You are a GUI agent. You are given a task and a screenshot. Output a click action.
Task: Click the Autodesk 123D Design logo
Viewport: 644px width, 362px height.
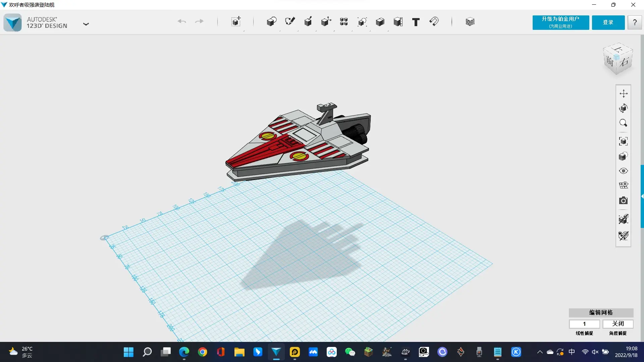(13, 23)
